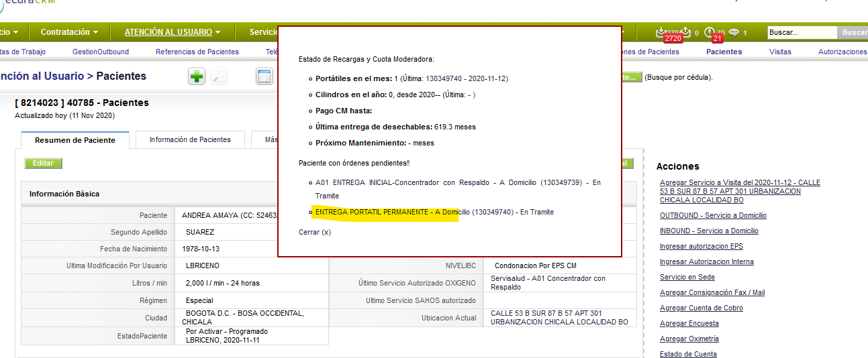Open Referencias de Pacientes submenu item
Viewport: 868px width, 358px height.
(x=197, y=52)
